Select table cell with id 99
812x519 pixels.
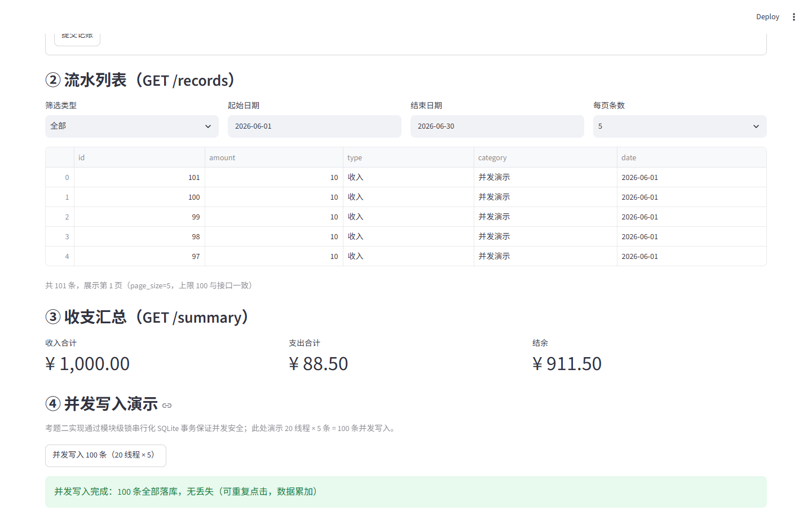point(139,217)
